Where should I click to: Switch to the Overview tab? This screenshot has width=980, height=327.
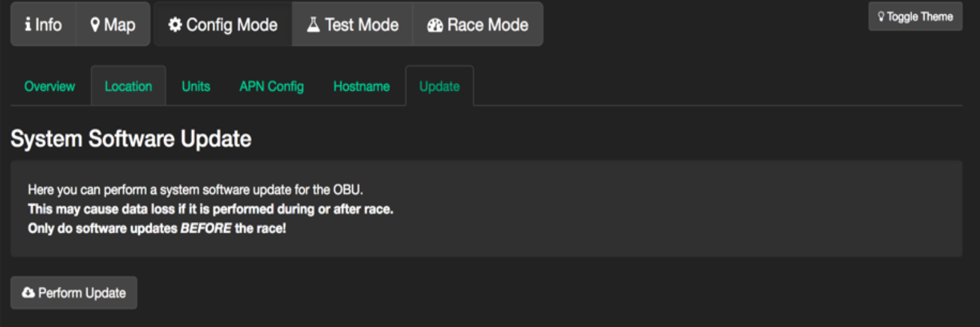[49, 86]
